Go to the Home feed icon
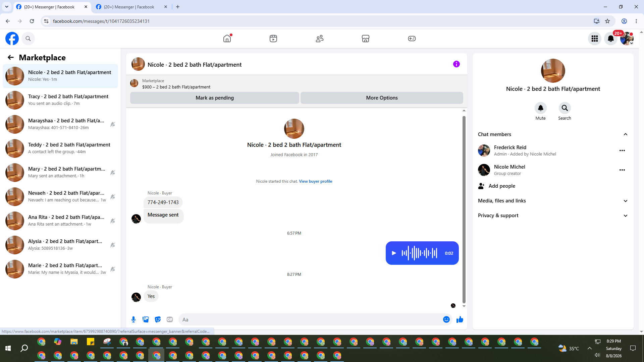 coord(227,39)
